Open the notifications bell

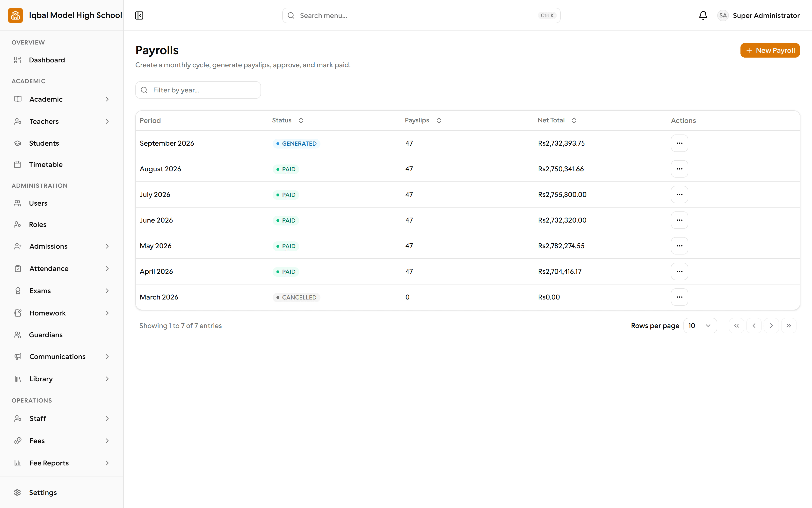[x=703, y=15]
